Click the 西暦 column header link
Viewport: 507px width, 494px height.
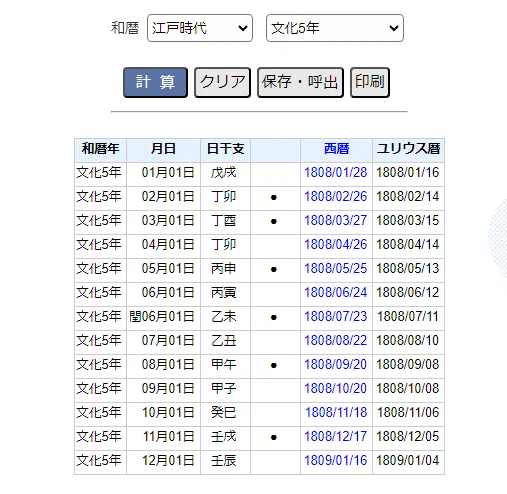coord(336,149)
